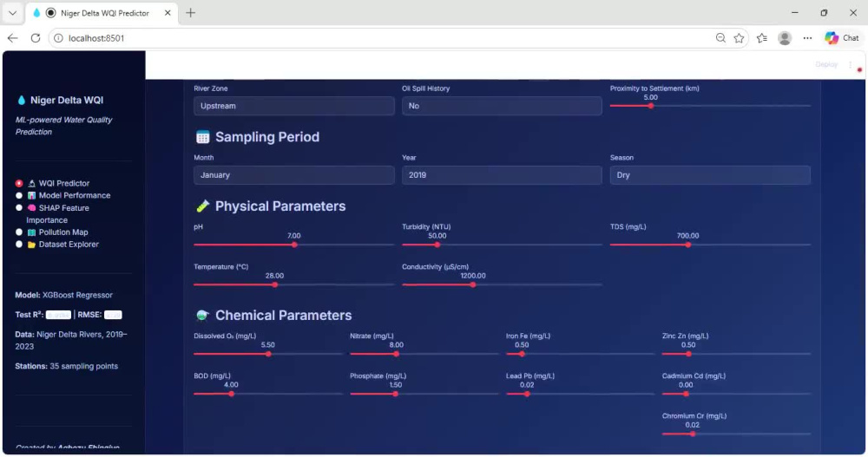868x457 pixels.
Task: Click the test tube icon beside Physical Parameters
Action: coord(202,206)
